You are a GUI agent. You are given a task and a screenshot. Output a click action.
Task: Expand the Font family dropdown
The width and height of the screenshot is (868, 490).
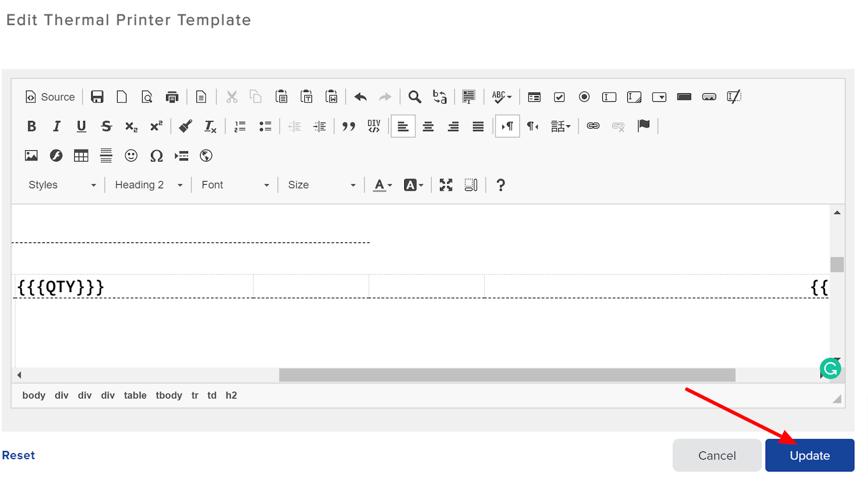click(x=233, y=185)
